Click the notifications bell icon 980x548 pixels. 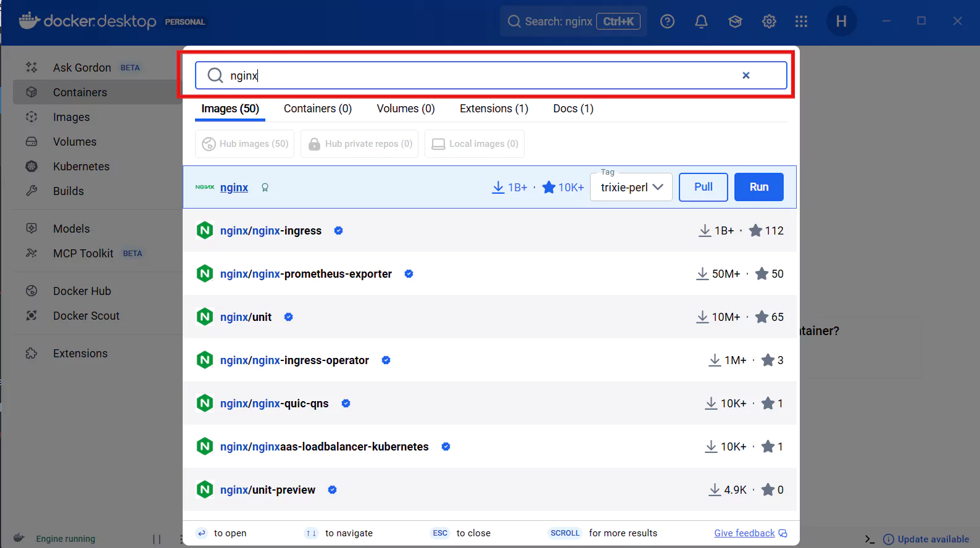point(701,22)
